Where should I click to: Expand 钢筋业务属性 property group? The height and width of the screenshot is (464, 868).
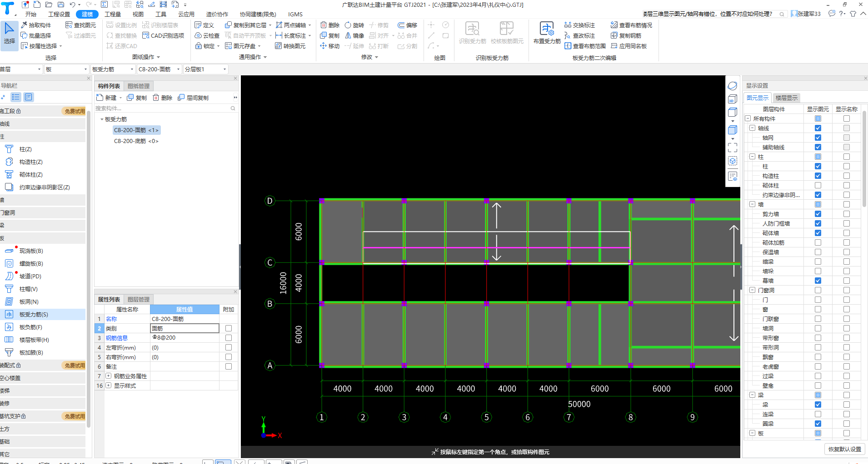pos(109,376)
